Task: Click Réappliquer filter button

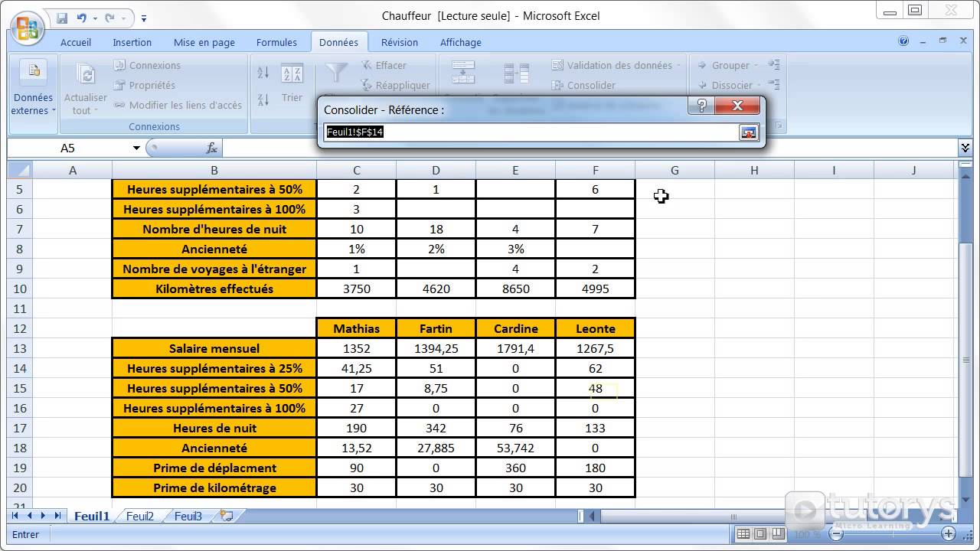Action: 395,86
